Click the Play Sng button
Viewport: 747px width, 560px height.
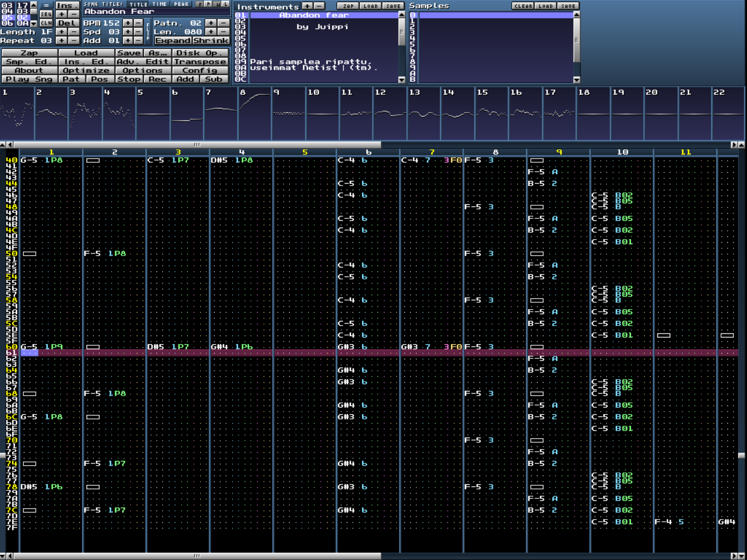(x=29, y=79)
